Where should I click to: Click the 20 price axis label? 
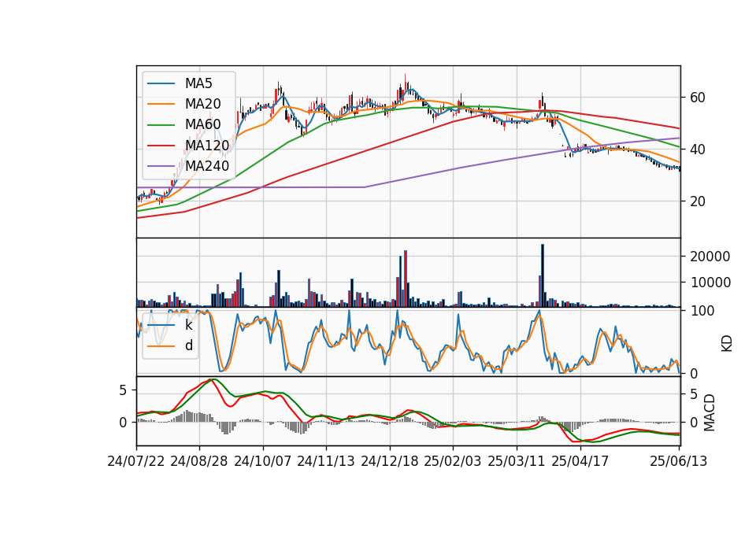click(697, 201)
